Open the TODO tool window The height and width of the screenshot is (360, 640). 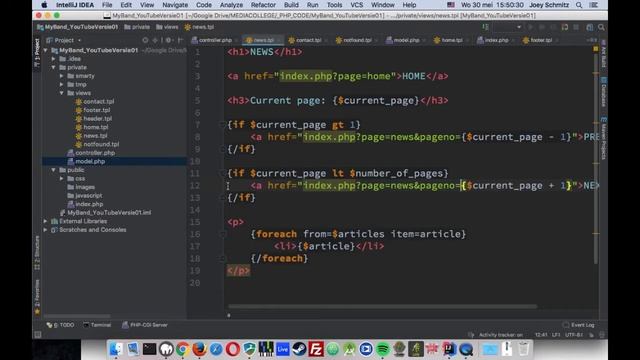pos(60,325)
